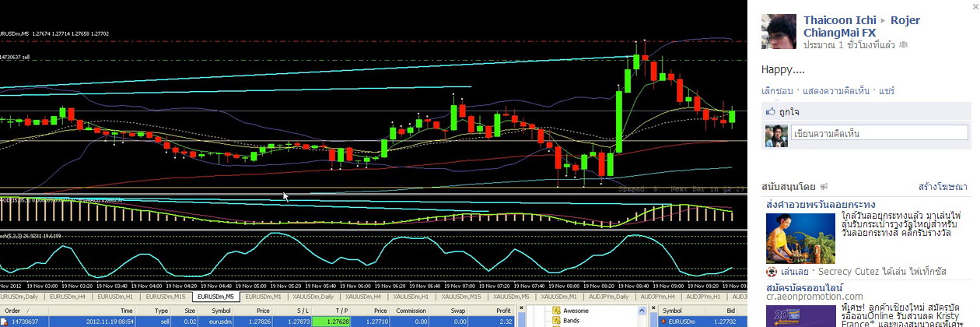Image resolution: width=980 pixels, height=327 pixels.
Task: Click Thaicoon Ichi's profile picture thumbnail
Action: (x=779, y=32)
